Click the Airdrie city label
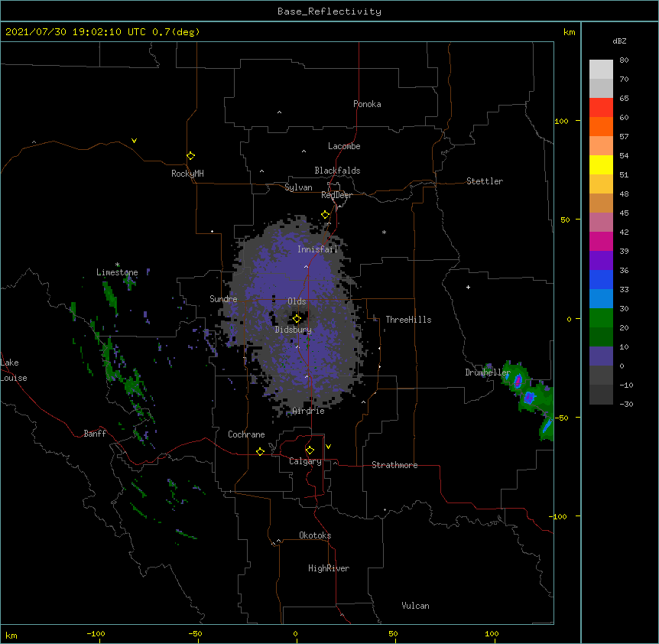The height and width of the screenshot is (644, 659). point(308,411)
